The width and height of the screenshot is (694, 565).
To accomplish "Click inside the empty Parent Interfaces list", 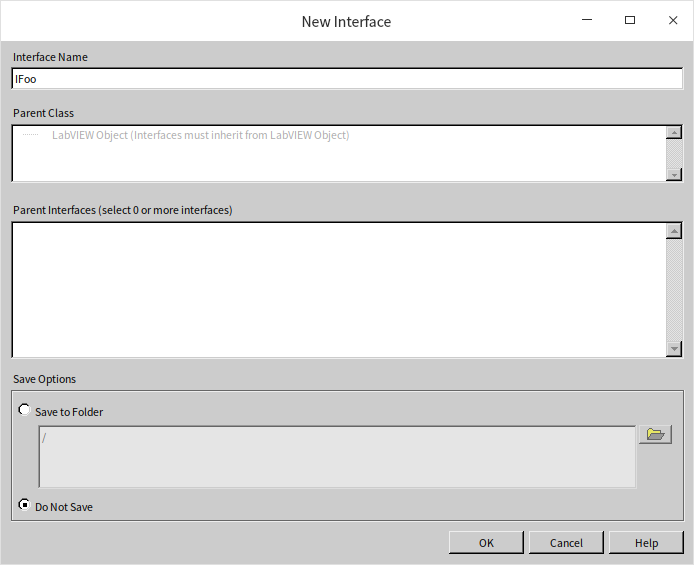I will point(338,288).
